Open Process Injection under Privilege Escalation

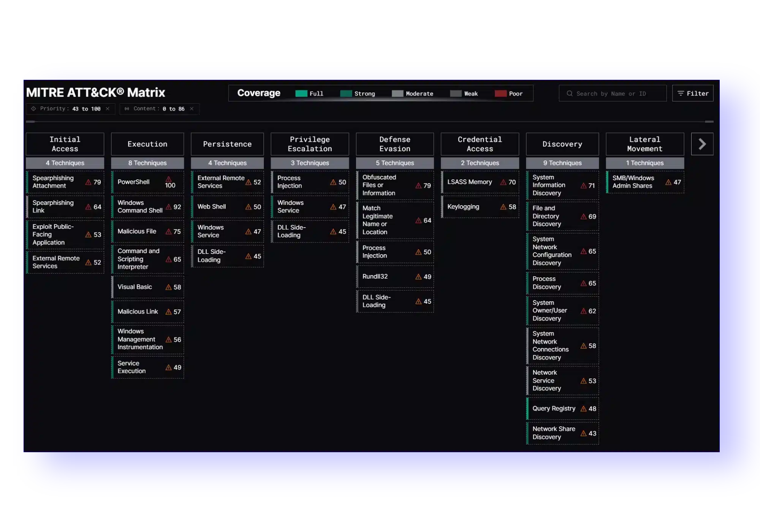(x=310, y=182)
